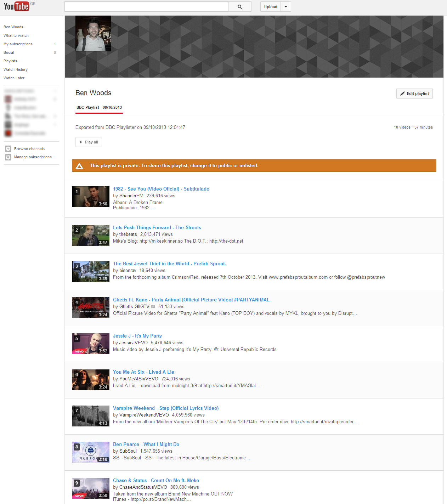Click the Upload button
The height and width of the screenshot is (504, 447).
click(x=271, y=7)
